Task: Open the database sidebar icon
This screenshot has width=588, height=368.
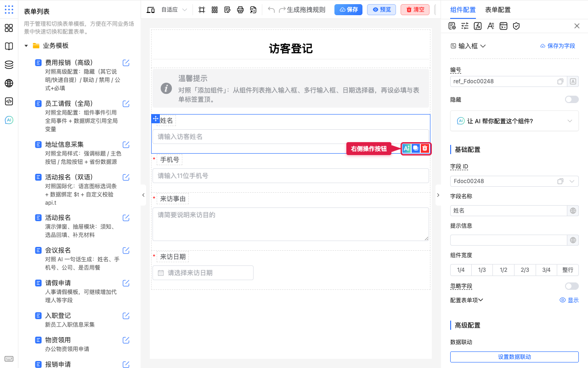Action: 9,65
